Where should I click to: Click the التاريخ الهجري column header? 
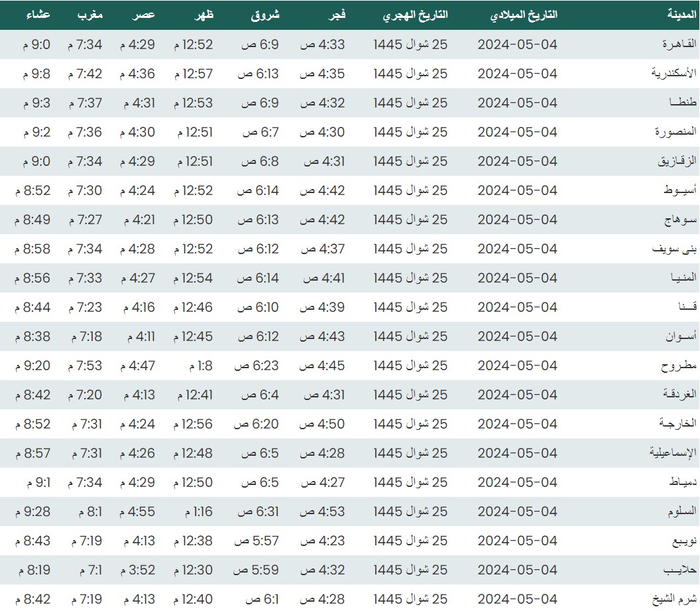[x=416, y=15]
